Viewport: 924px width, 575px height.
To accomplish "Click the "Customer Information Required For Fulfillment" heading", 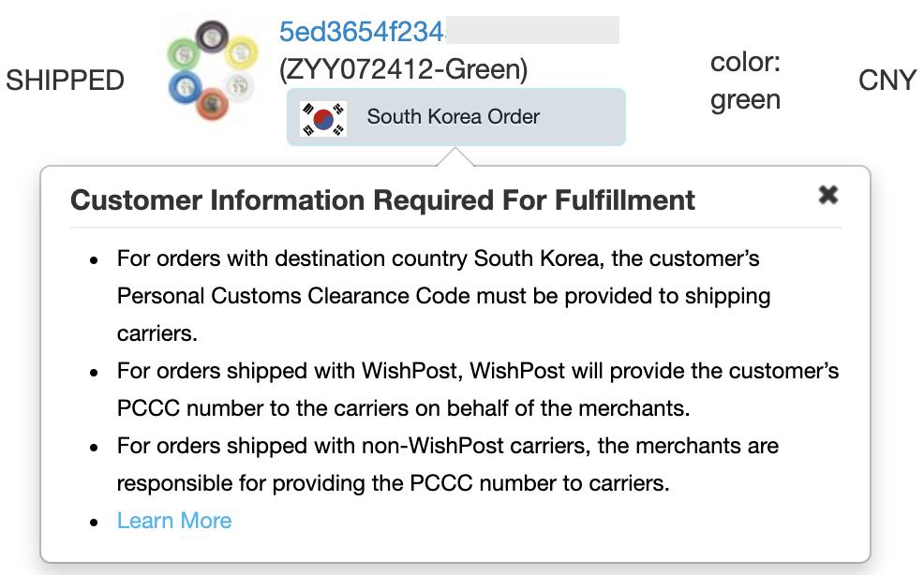I will pos(382,199).
